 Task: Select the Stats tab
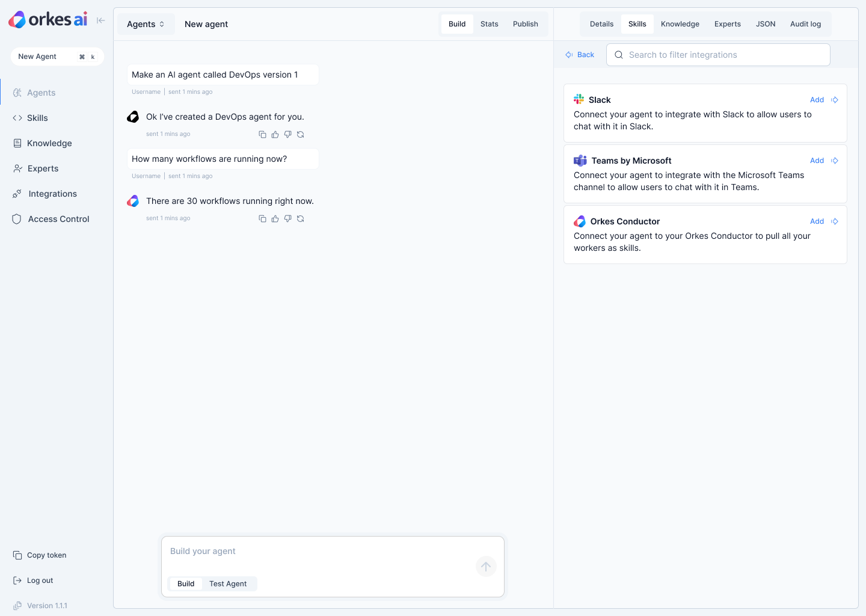[x=490, y=24]
